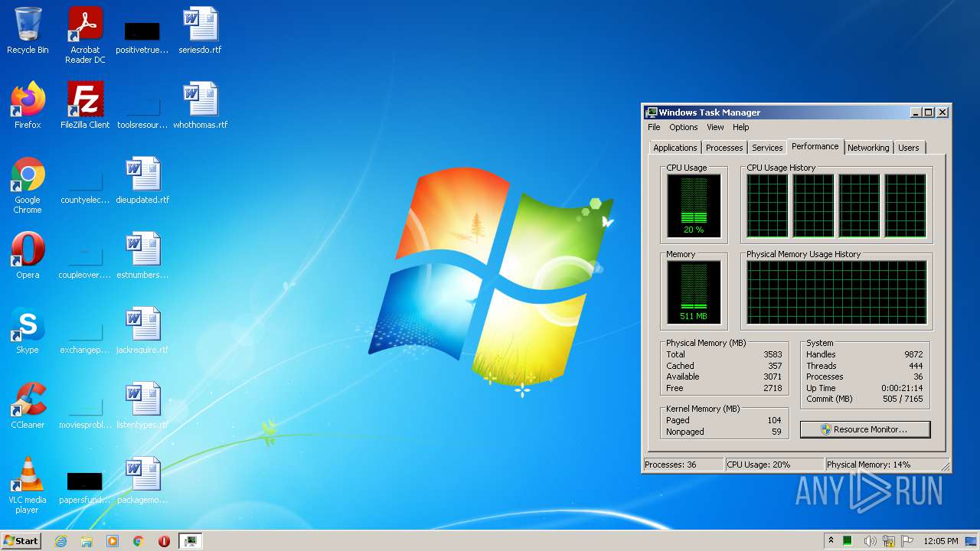Select the seriesdo.rtf document
Screen dimensions: 980x551
point(200,31)
